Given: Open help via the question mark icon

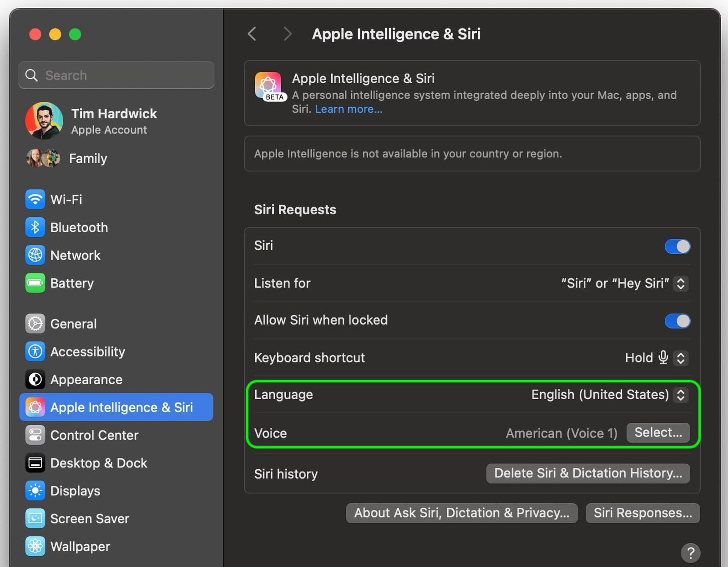Looking at the screenshot, I should (691, 553).
